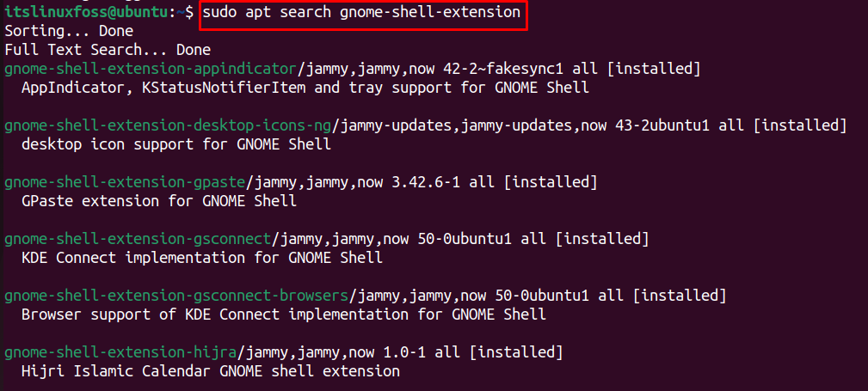This screenshot has width=868, height=391.
Task: Select the gnome-shell-extension-gsconnect-browsers package name
Action: [176, 296]
